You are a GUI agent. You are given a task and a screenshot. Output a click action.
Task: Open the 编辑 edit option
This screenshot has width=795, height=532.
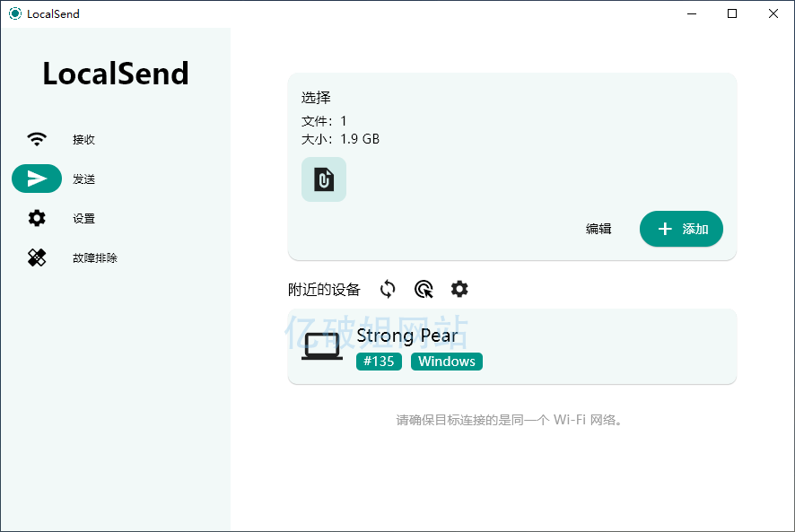[x=598, y=229]
